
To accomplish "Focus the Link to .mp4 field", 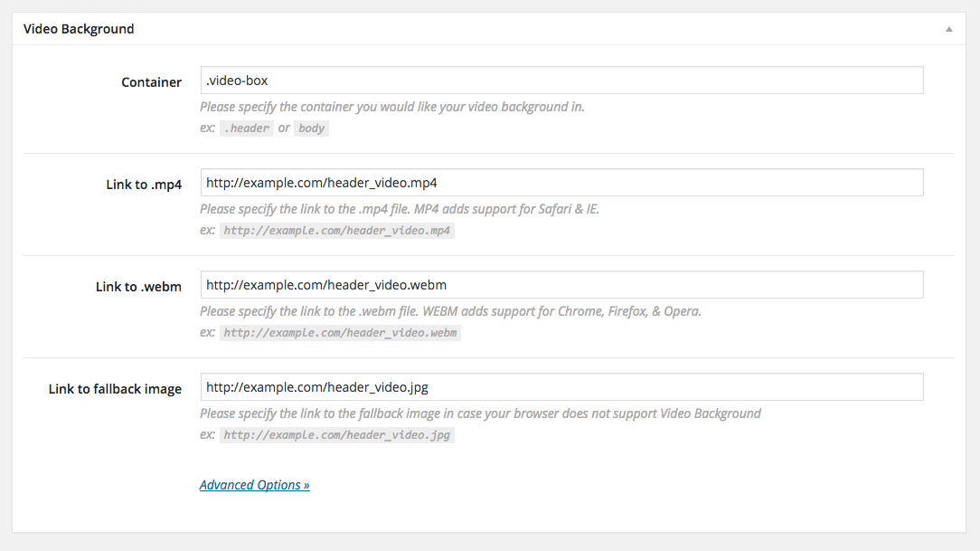I will 562,183.
